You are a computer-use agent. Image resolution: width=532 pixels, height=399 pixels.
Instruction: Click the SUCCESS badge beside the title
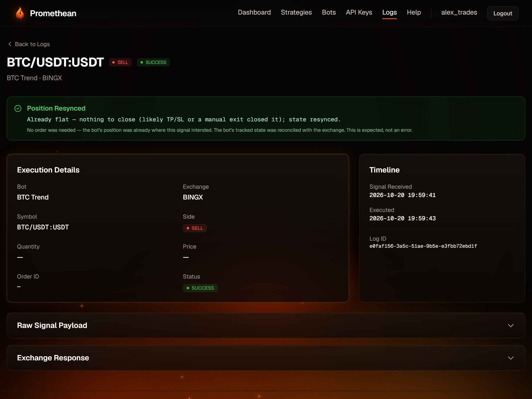153,62
